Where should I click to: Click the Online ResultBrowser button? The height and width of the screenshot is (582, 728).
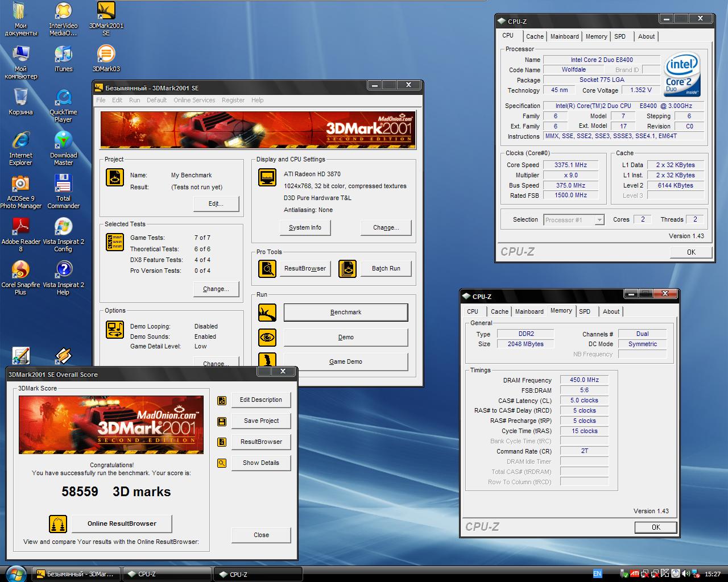(122, 523)
